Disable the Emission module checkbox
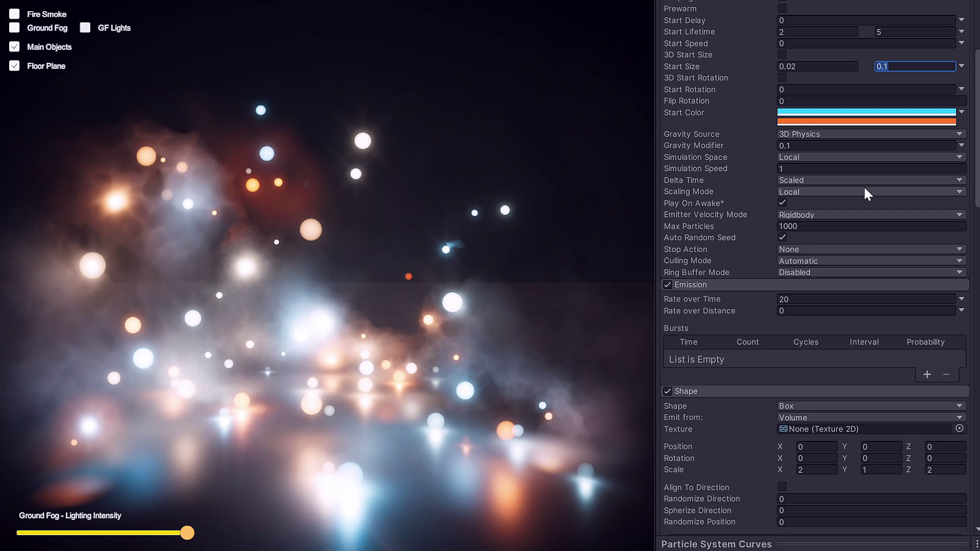 tap(668, 285)
